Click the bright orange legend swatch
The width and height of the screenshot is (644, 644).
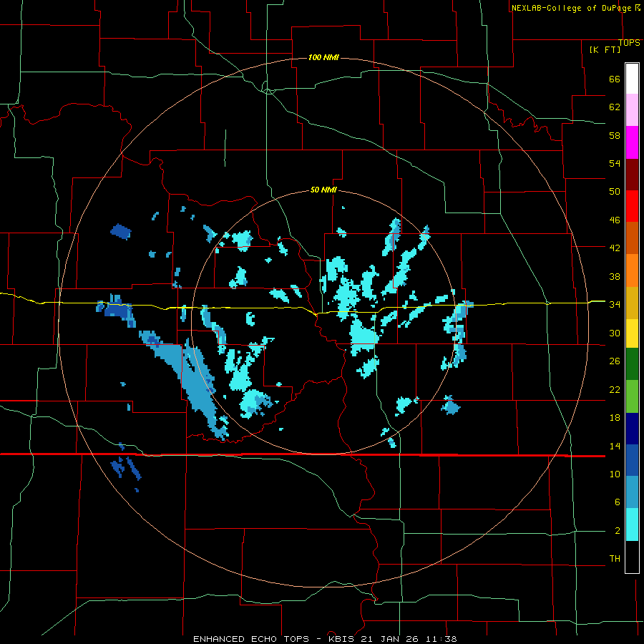(x=632, y=270)
